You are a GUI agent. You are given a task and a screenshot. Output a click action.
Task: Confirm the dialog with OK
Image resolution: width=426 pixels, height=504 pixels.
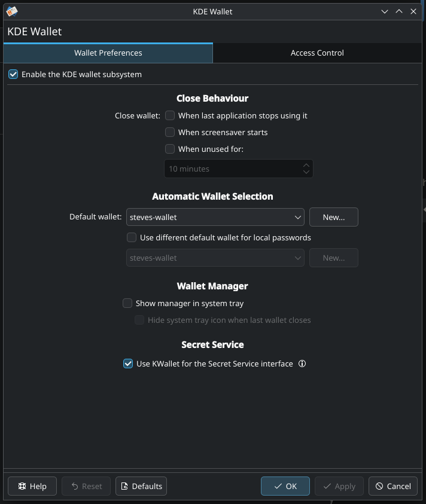click(285, 486)
